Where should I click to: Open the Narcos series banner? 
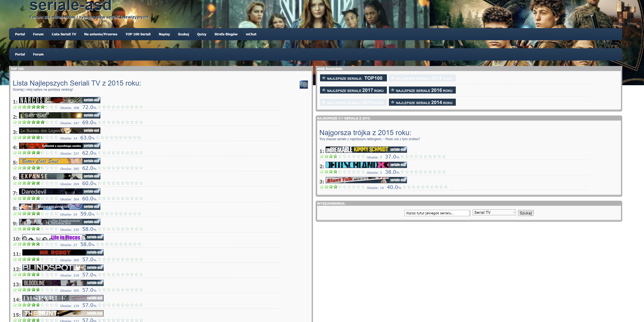coord(59,100)
